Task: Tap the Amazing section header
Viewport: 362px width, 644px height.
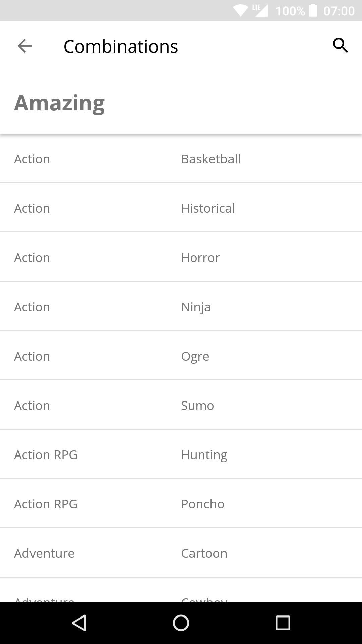Action: pos(59,103)
